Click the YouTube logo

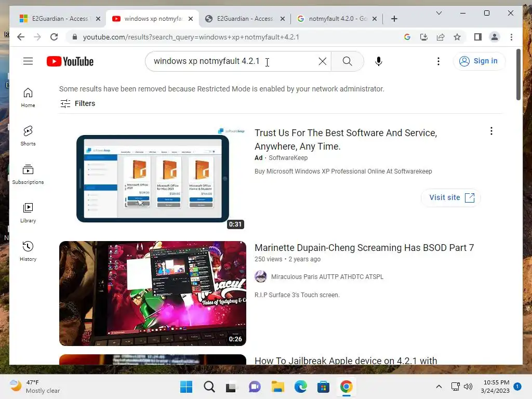click(x=70, y=61)
